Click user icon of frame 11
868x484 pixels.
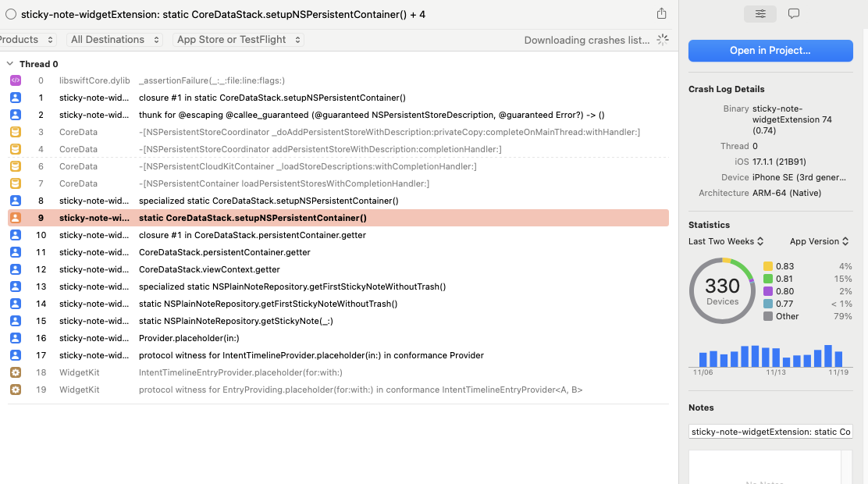pos(16,252)
